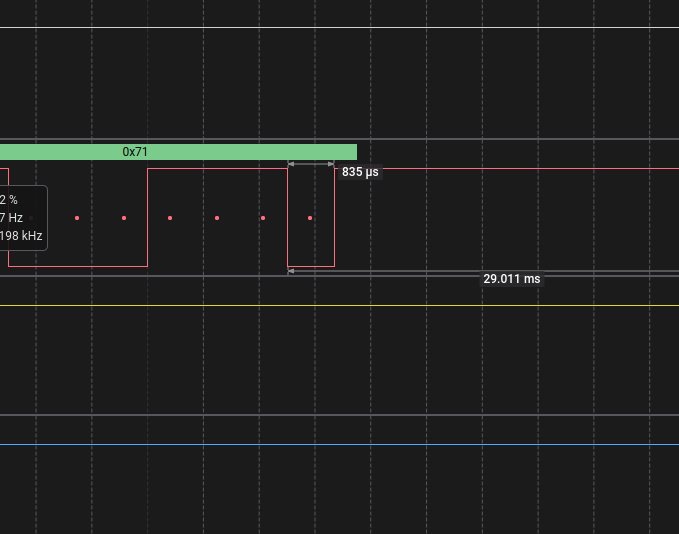Click the wide low segment of the red waveform
This screenshot has width=679, height=534.
[78, 266]
